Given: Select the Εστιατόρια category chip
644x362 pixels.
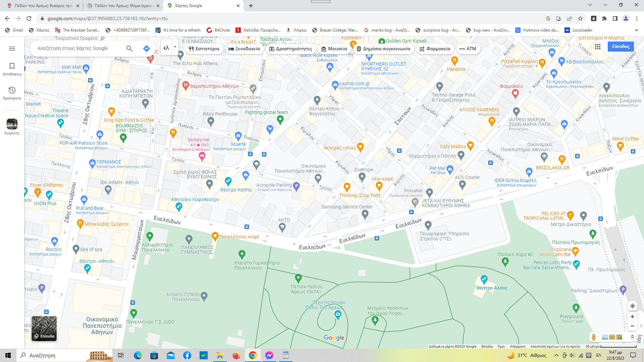Looking at the screenshot, I should pos(204,49).
